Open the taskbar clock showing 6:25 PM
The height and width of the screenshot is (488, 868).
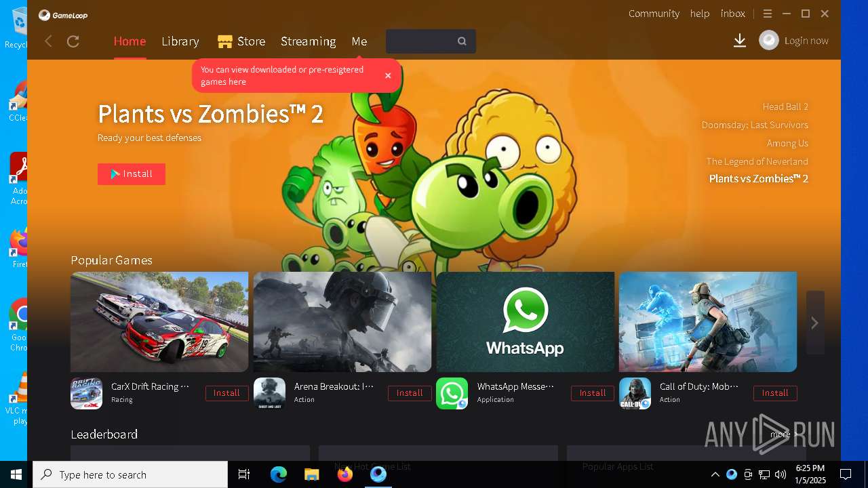pyautogui.click(x=810, y=474)
